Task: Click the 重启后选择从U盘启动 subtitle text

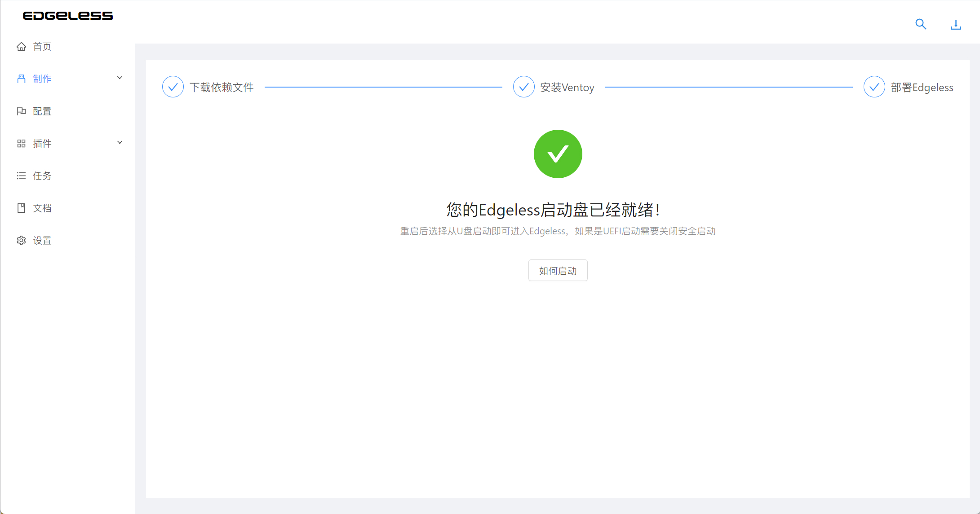Action: (558, 231)
